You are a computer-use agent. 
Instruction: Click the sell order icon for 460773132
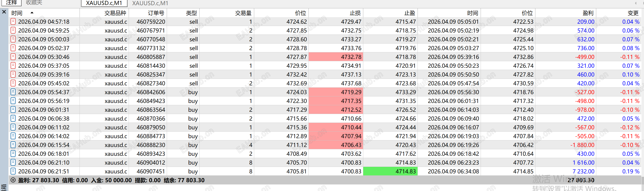click(13, 48)
